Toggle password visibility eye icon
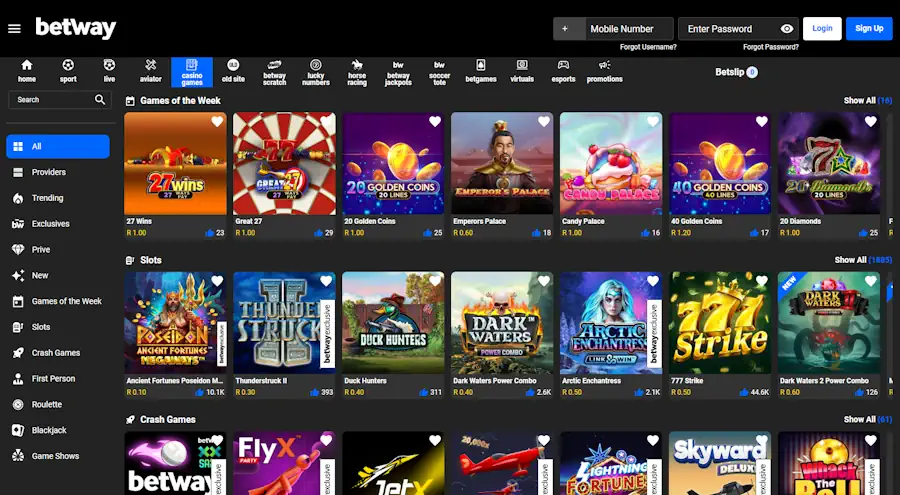This screenshot has width=900, height=495. click(787, 29)
